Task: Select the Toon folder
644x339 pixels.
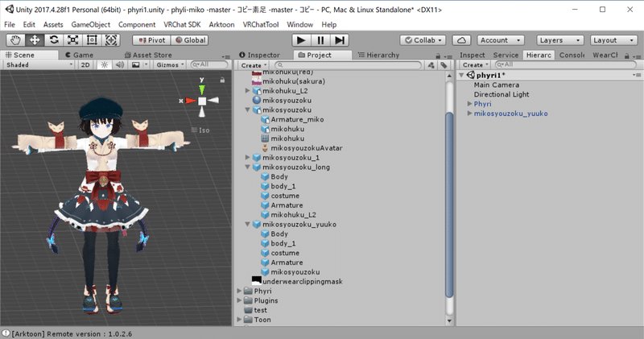Action: pyautogui.click(x=262, y=320)
